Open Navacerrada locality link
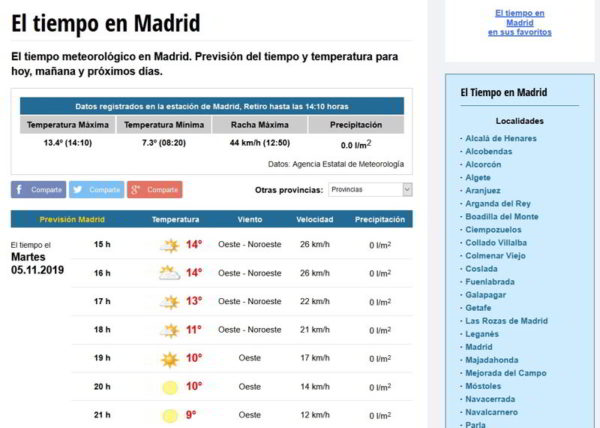Viewport: 600px width, 428px height. [x=490, y=399]
